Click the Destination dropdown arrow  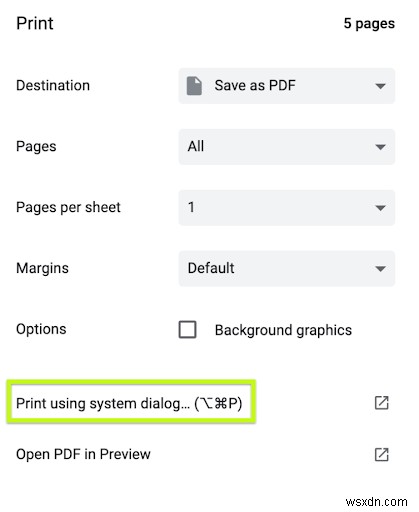(380, 86)
